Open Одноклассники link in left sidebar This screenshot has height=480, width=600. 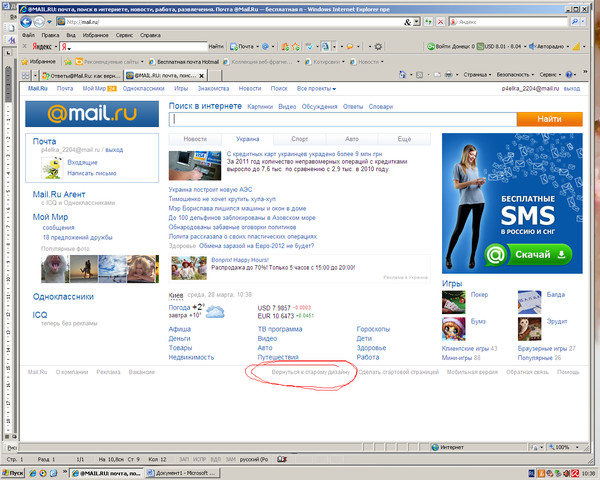point(63,297)
